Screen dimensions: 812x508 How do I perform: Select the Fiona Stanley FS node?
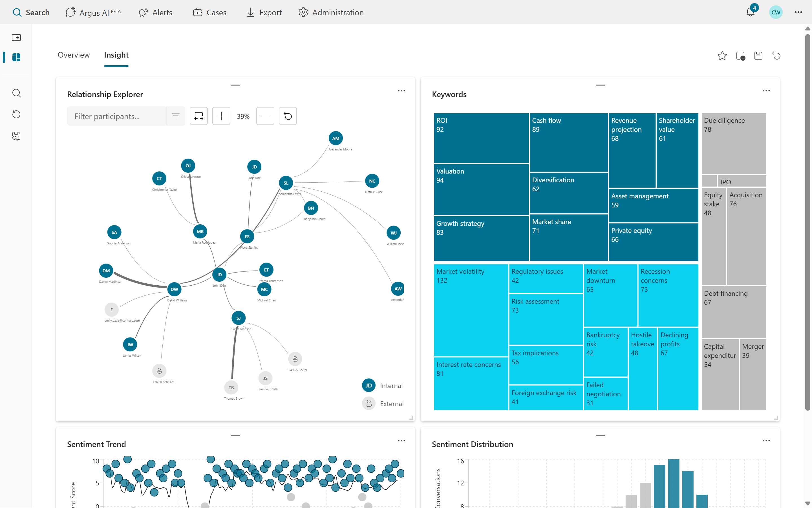247,237
